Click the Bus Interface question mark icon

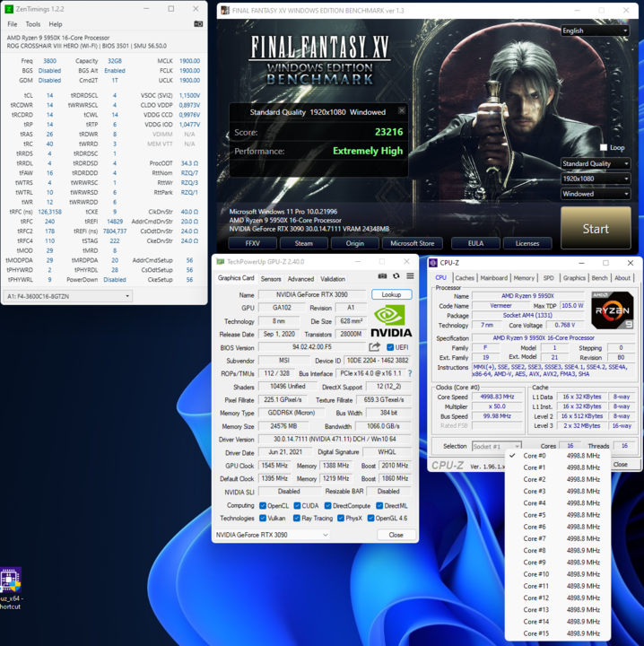[x=410, y=373]
